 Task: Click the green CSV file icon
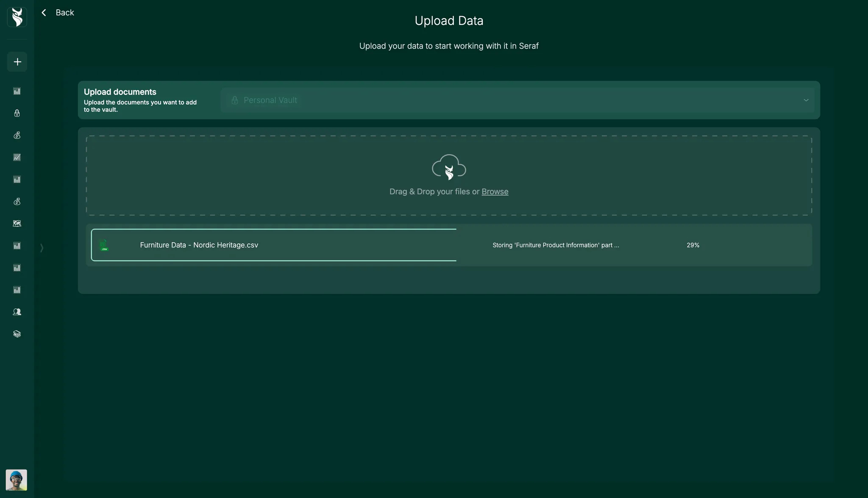103,245
